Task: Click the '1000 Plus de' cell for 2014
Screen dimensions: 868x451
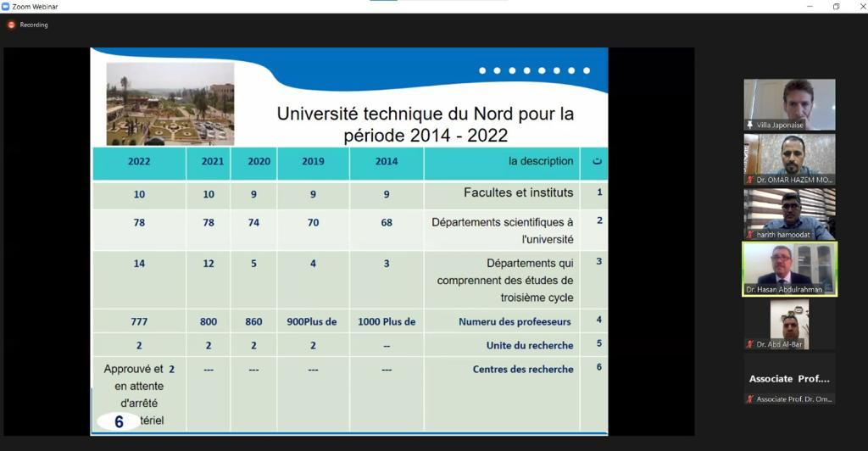Action: (x=387, y=321)
